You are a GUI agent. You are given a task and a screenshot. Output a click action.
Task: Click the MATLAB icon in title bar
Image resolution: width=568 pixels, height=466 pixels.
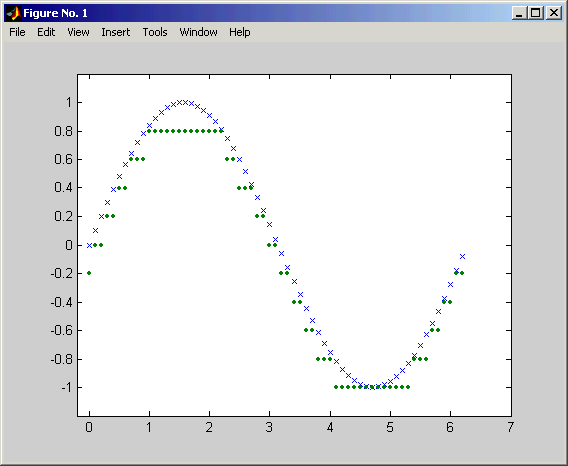13,13
